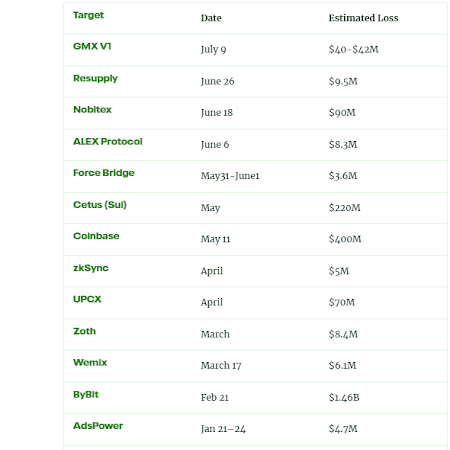The image size is (450, 450).
Task: Click the Wemix target link
Action: 90,362
